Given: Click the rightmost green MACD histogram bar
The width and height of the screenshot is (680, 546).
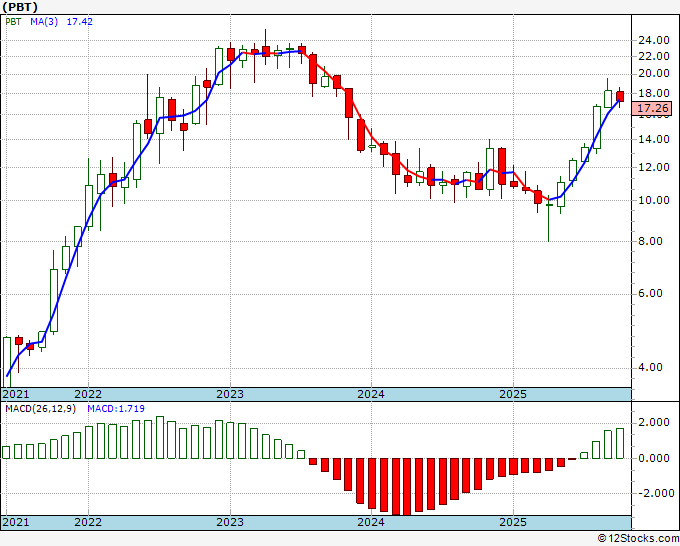Looking at the screenshot, I should (x=620, y=444).
